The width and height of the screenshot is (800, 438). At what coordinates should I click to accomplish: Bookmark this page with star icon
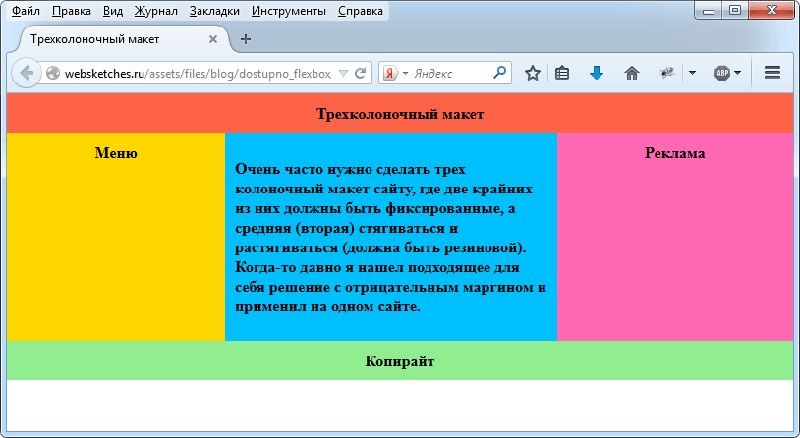[x=533, y=74]
